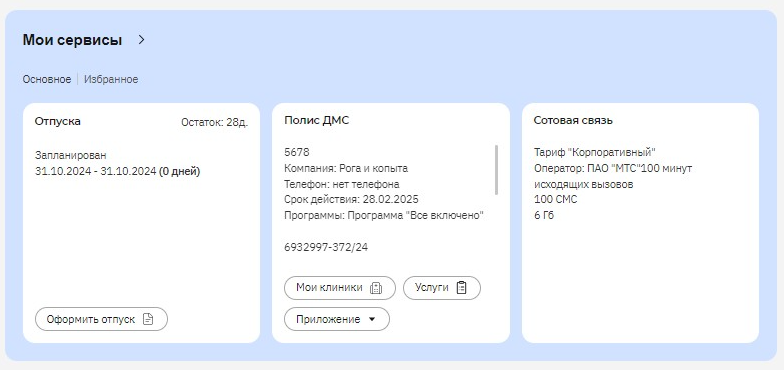784x370 pixels.
Task: Click the Услуги button
Action: pyautogui.click(x=442, y=288)
